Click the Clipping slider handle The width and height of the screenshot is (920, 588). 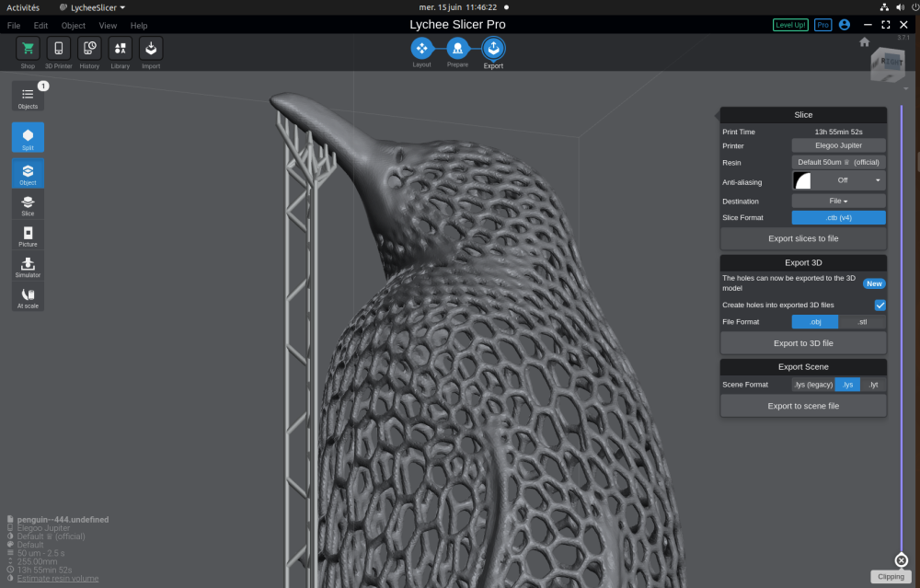[902, 560]
